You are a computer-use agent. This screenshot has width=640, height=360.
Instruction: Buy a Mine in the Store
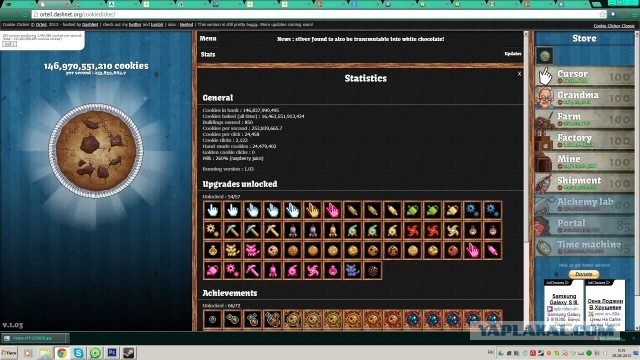584,162
